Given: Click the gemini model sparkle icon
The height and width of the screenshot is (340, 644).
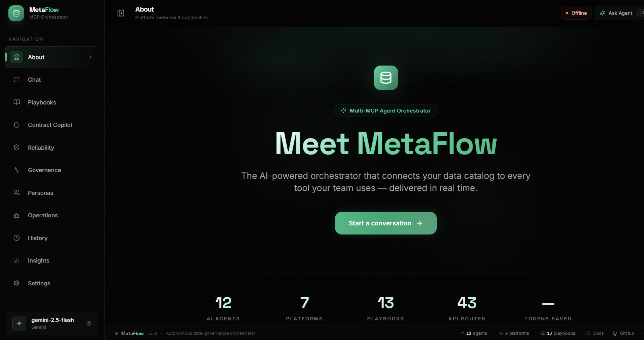Looking at the screenshot, I should point(19,323).
